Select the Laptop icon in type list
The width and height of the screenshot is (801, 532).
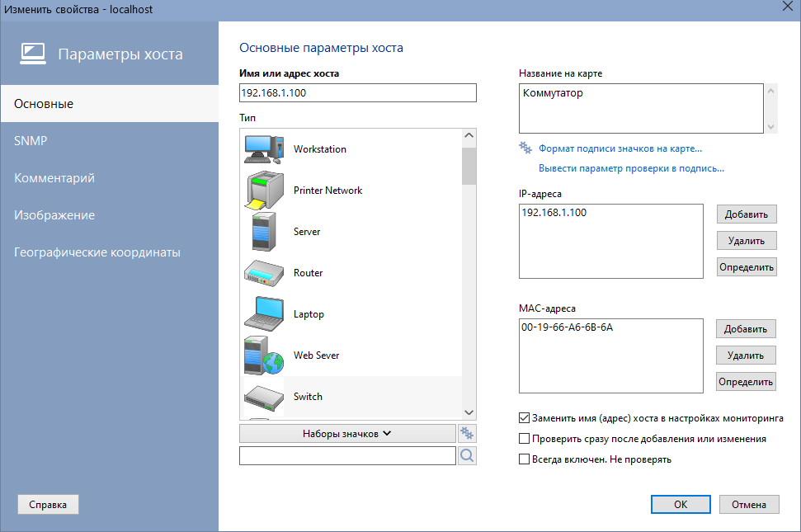(264, 314)
